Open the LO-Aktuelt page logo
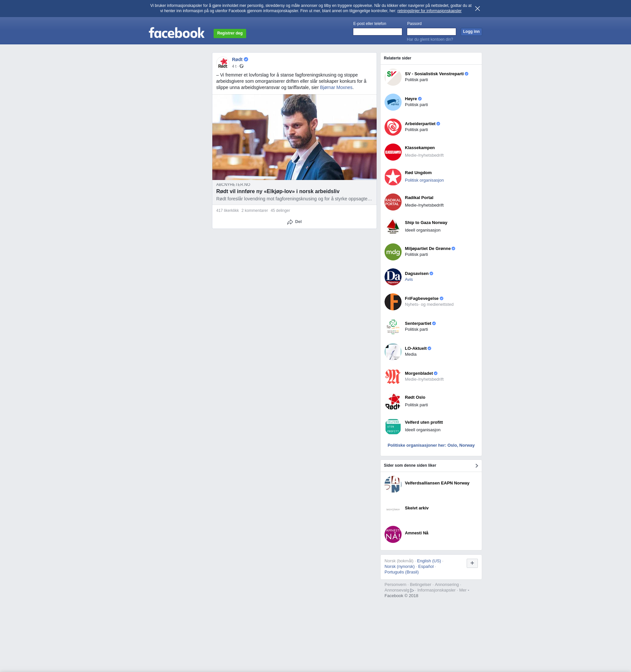The width and height of the screenshot is (631, 672). coord(393,352)
